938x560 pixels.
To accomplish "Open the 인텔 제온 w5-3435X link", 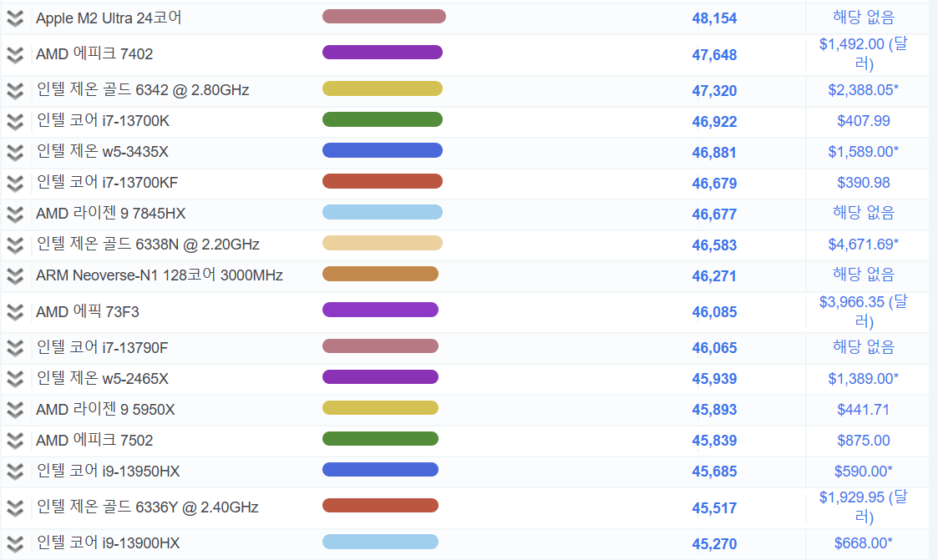I will coord(102,152).
